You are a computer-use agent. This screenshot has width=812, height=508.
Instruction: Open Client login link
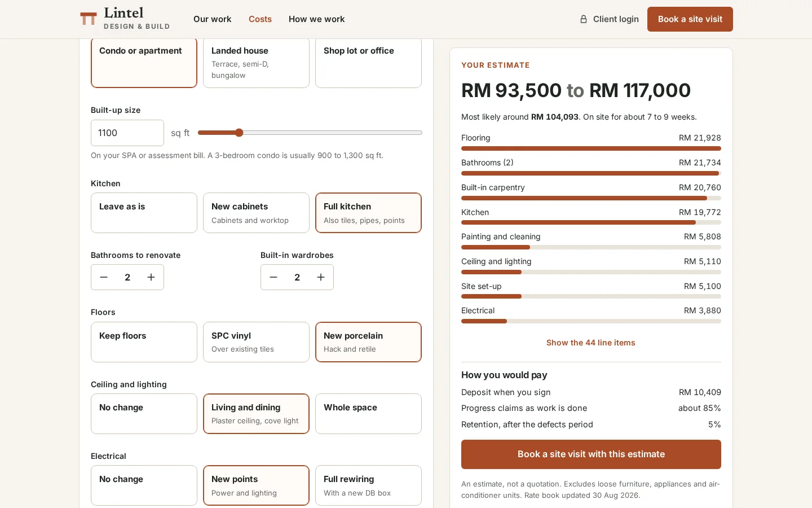609,19
